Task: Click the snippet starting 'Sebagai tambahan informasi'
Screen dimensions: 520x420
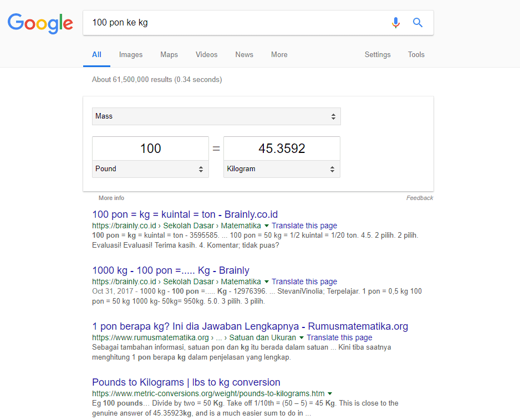Action: 242,352
